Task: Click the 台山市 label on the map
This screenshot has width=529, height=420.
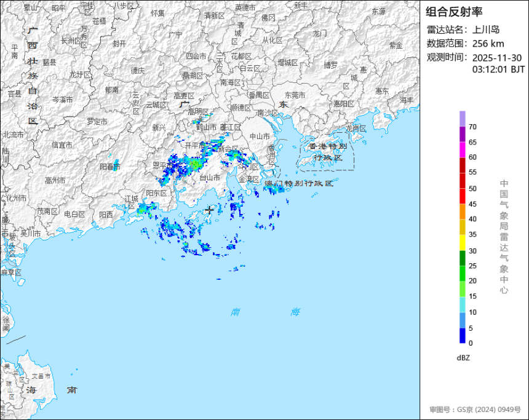Action: (210, 178)
